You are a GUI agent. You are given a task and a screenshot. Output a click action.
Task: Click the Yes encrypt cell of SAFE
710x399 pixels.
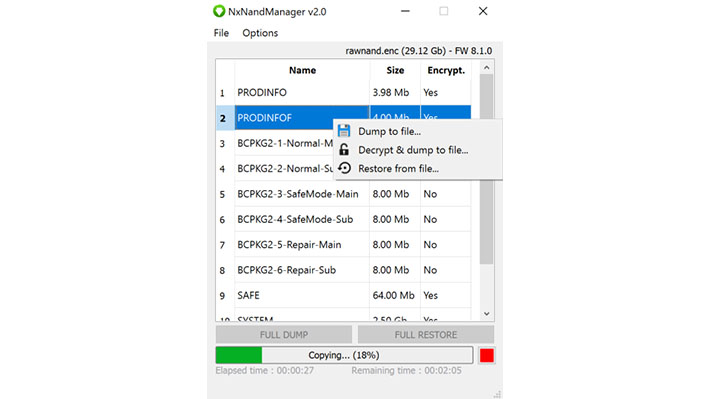pyautogui.click(x=446, y=295)
